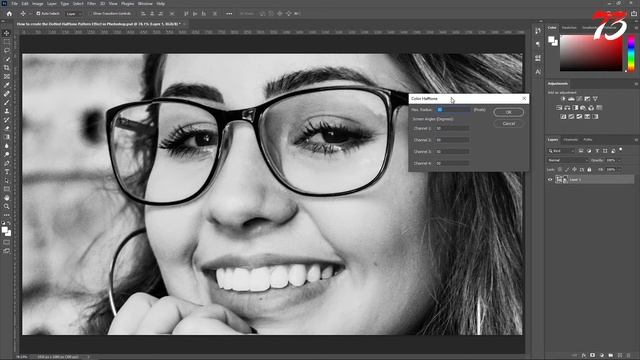Add an Invert adjustment
640x360 pixels.
[x=563, y=117]
